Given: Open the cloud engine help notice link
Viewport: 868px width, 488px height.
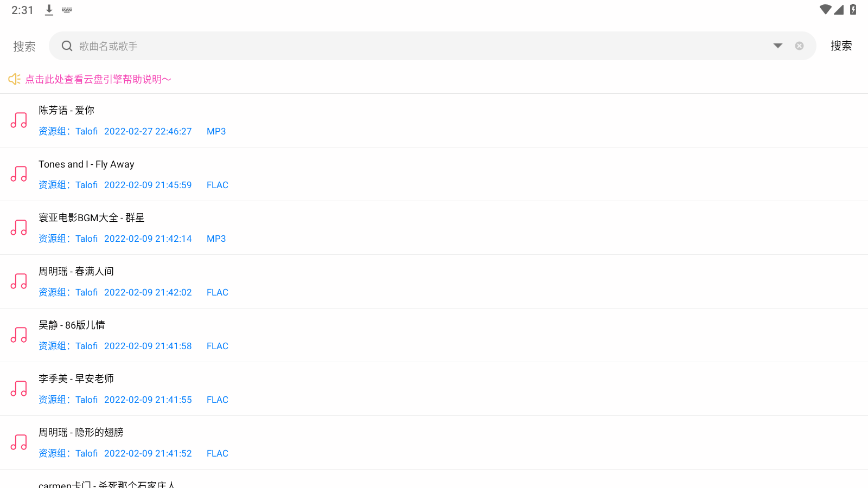Looking at the screenshot, I should (x=98, y=79).
